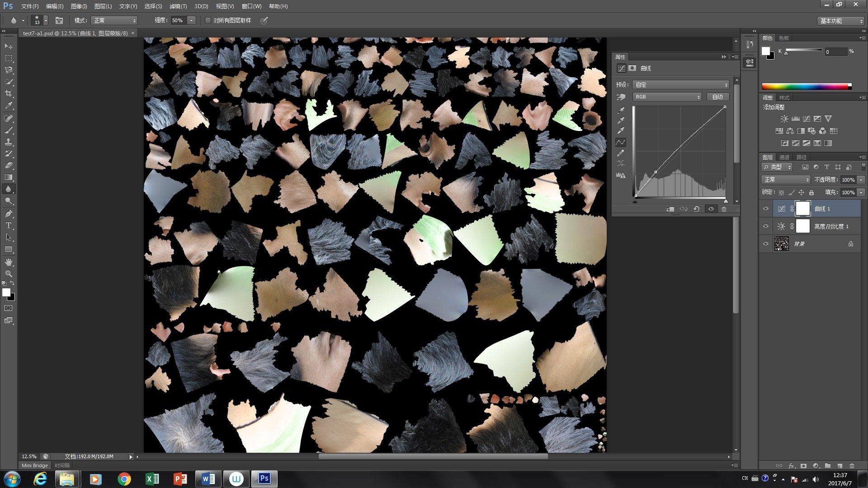Hide the 背景 layer
The height and width of the screenshot is (488, 868).
pos(766,244)
